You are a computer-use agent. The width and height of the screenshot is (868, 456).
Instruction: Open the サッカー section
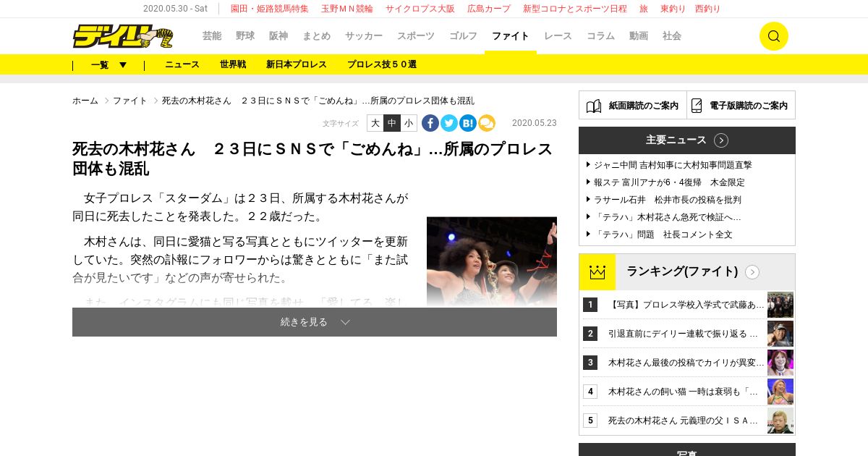pos(364,36)
